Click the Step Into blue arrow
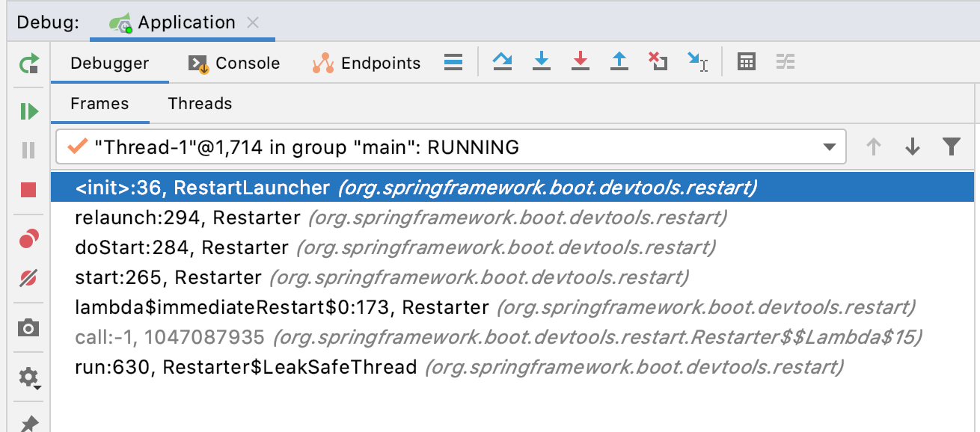The height and width of the screenshot is (432, 980). [541, 62]
